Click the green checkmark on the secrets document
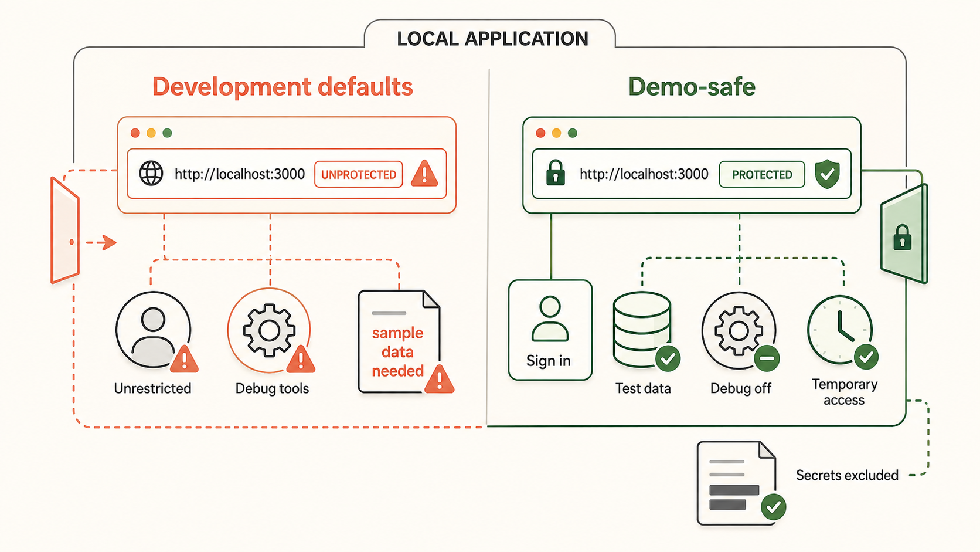 coord(773,507)
